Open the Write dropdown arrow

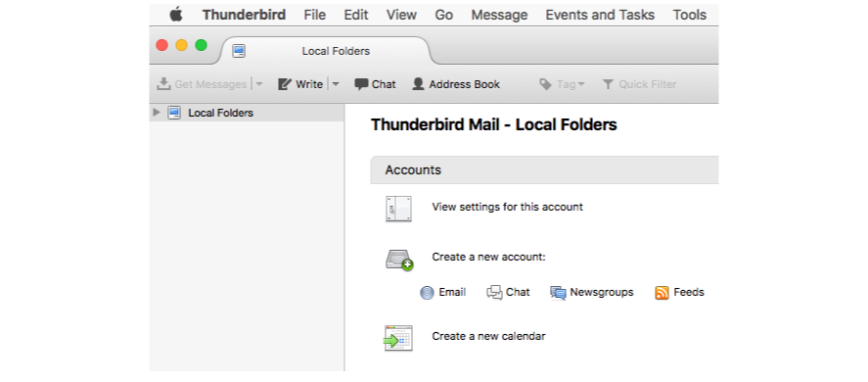[x=336, y=84]
